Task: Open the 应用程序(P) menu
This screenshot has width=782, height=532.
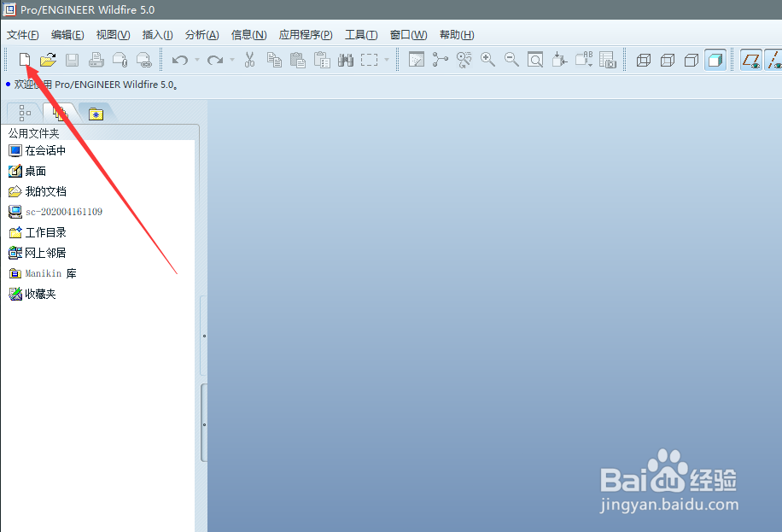Action: click(306, 34)
